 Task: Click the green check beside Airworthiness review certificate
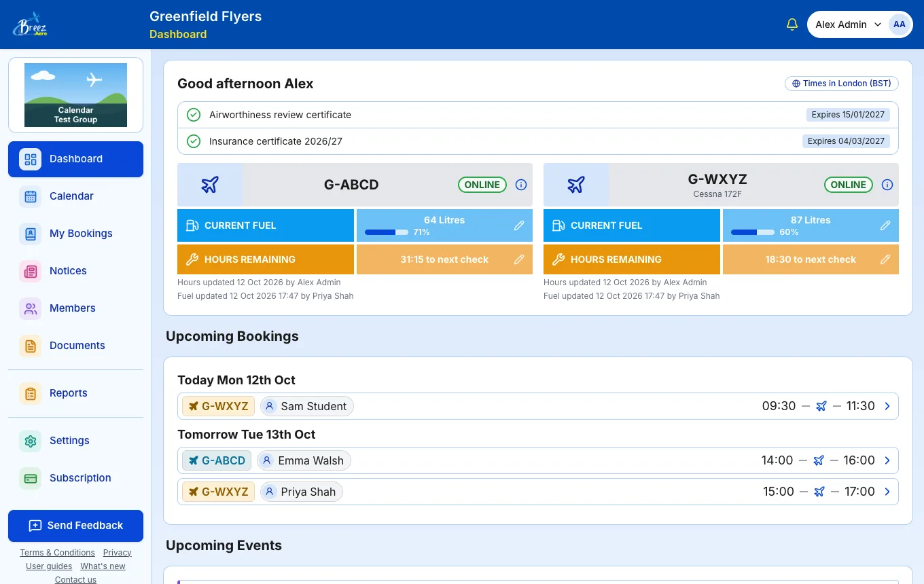[194, 115]
